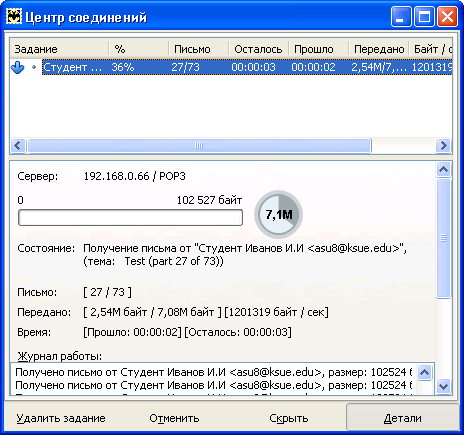Sort by Прошло column header
The height and width of the screenshot is (435, 464).
pos(319,49)
